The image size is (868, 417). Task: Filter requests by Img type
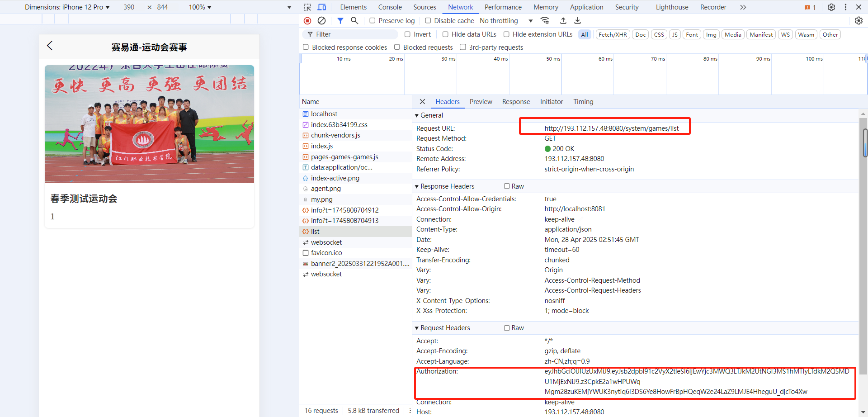tap(711, 35)
